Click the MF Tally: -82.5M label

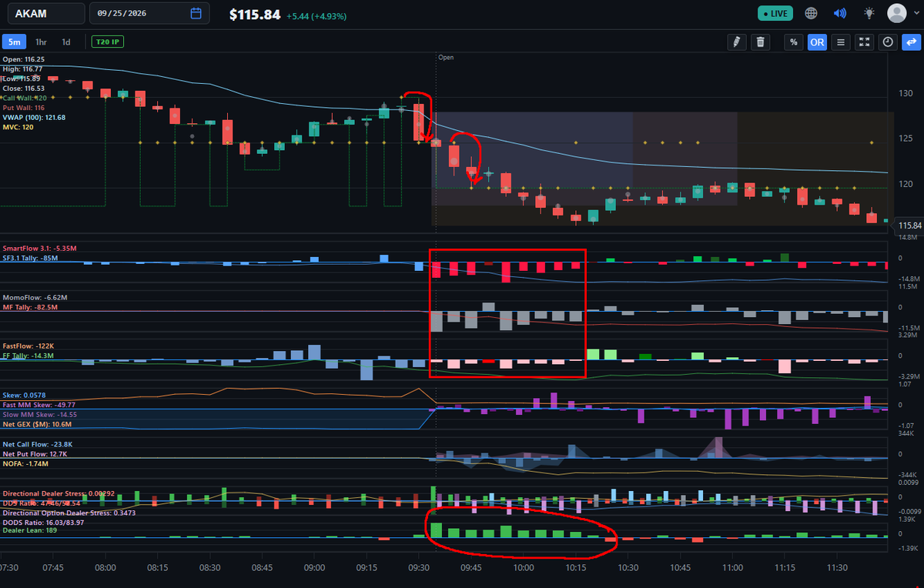coord(30,307)
